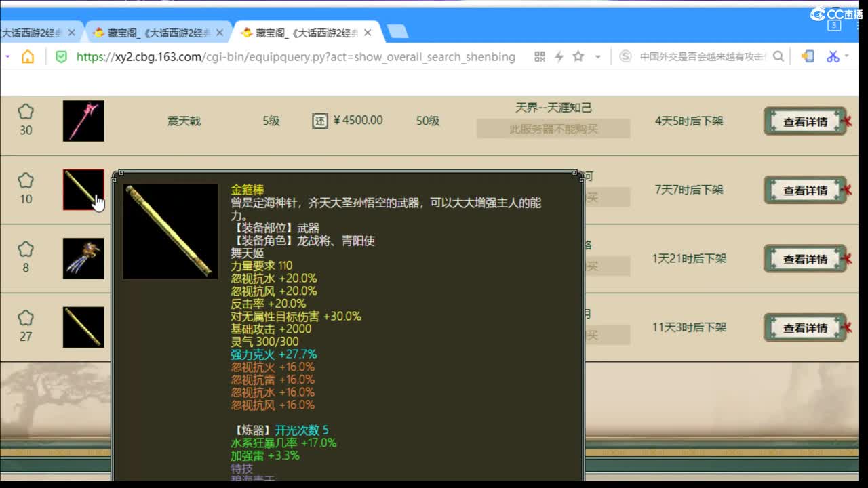Click the 此服务器不能购买 button in 震天戟 row

click(x=553, y=129)
